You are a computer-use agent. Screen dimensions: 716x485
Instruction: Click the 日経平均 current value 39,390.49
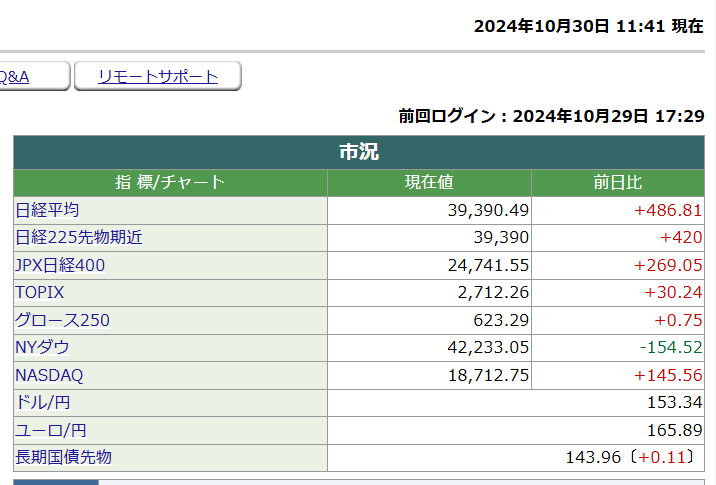coord(488,210)
